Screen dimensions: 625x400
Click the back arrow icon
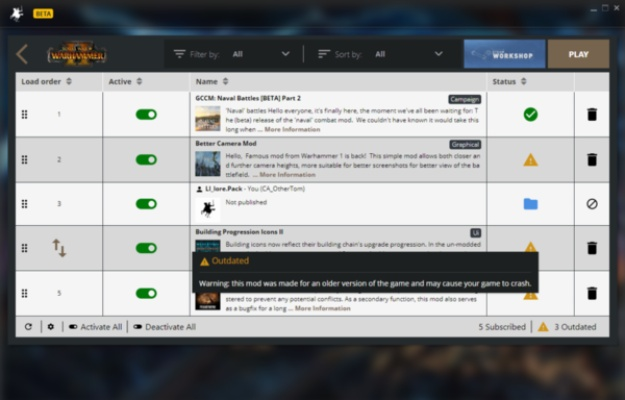tap(23, 55)
